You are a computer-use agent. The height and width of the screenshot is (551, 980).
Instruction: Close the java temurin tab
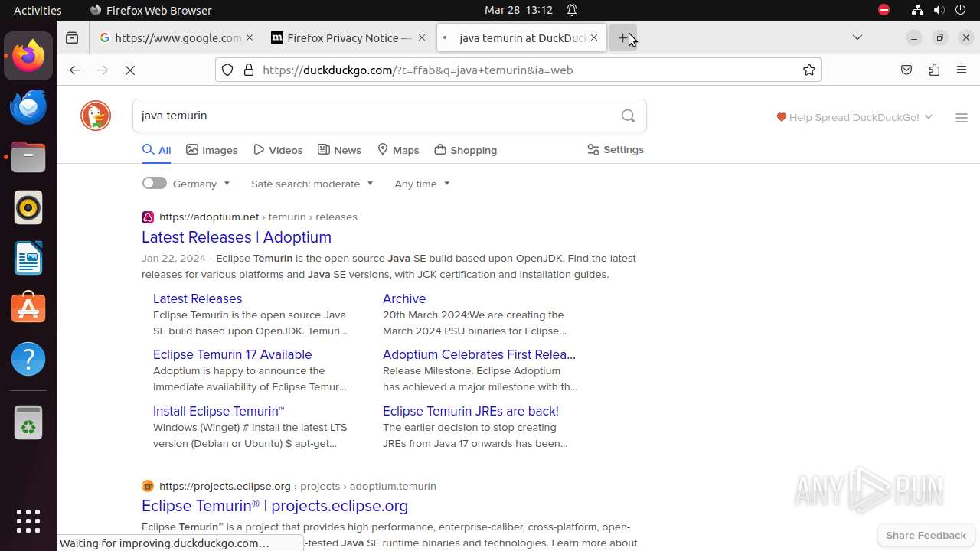point(593,37)
